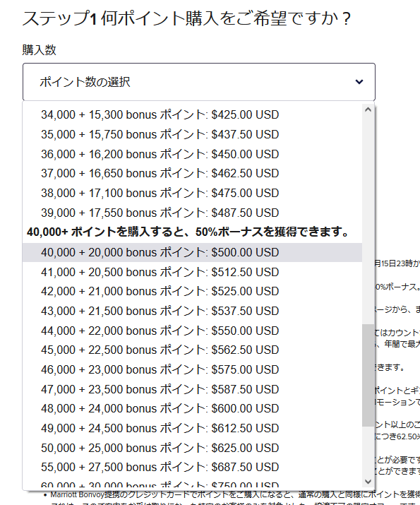Select 34,000 + 15,300 bonus option

pyautogui.click(x=192, y=114)
